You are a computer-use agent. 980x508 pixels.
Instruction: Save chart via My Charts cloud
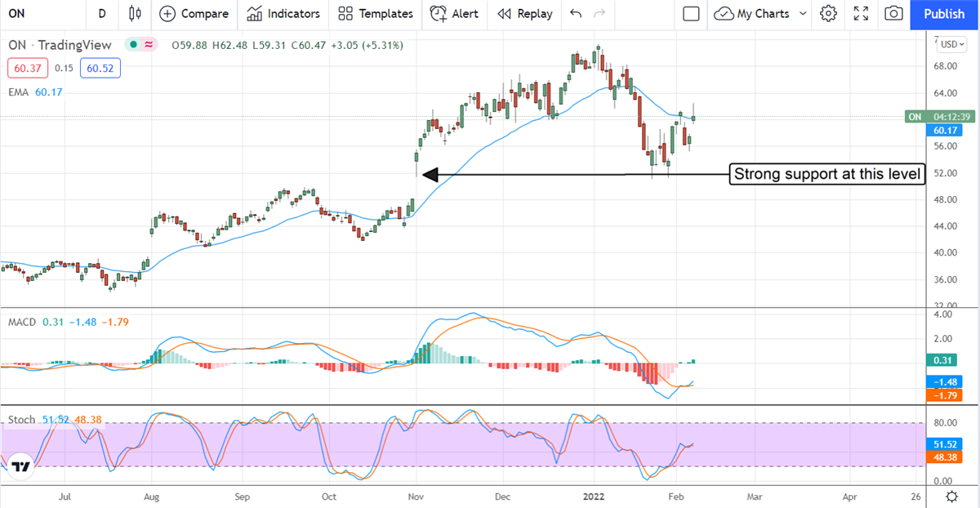click(751, 14)
